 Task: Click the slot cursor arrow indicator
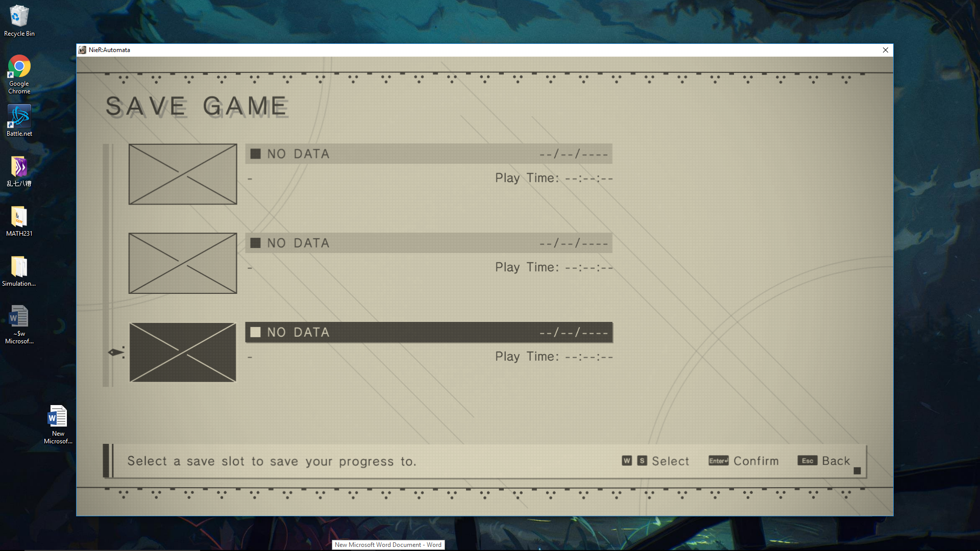pos(116,352)
